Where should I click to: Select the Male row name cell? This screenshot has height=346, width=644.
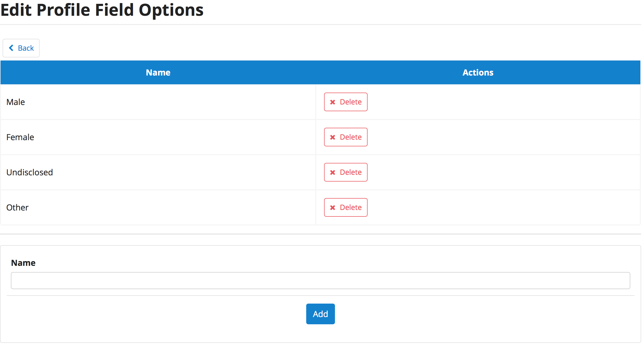point(158,102)
